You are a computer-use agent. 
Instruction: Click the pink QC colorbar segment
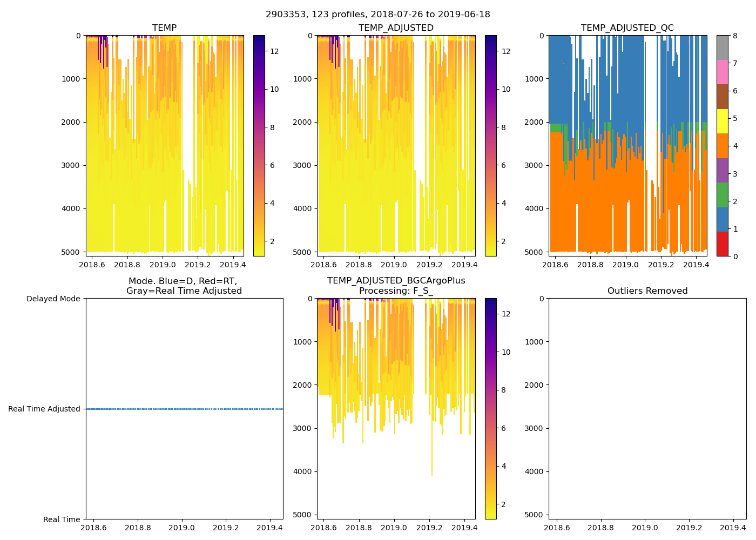tap(722, 72)
